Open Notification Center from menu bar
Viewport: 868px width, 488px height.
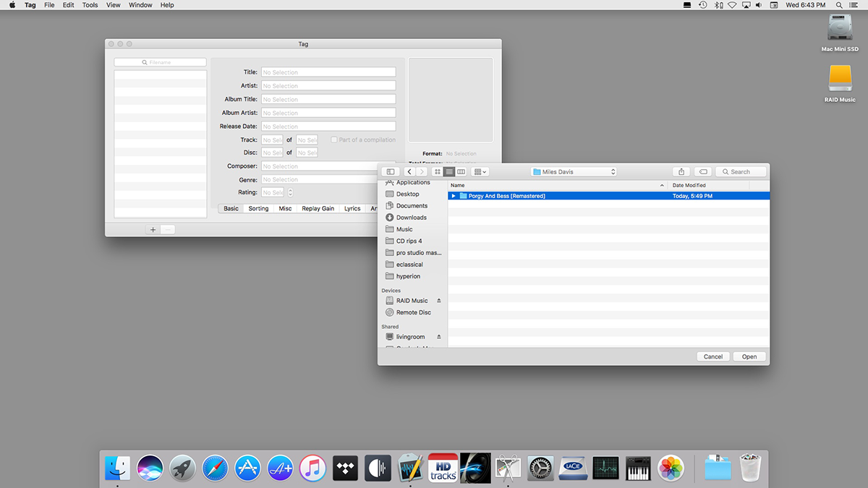point(855,5)
